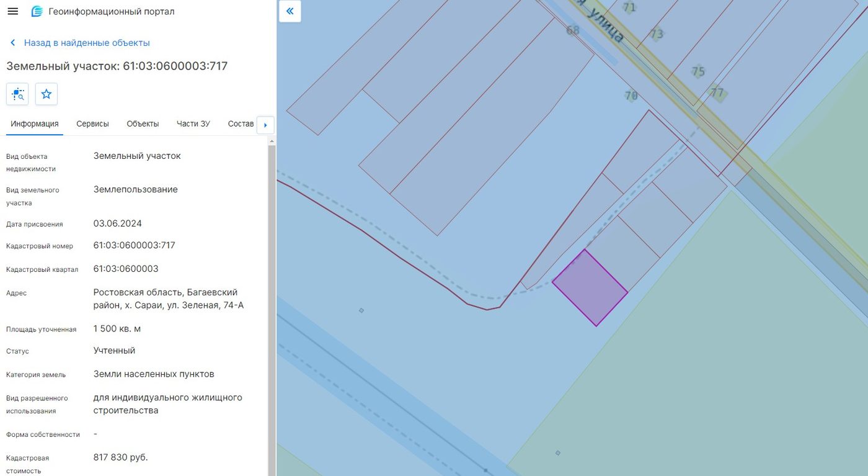Click house number 75 on map
Screen dimensions: 868x476
click(698, 71)
